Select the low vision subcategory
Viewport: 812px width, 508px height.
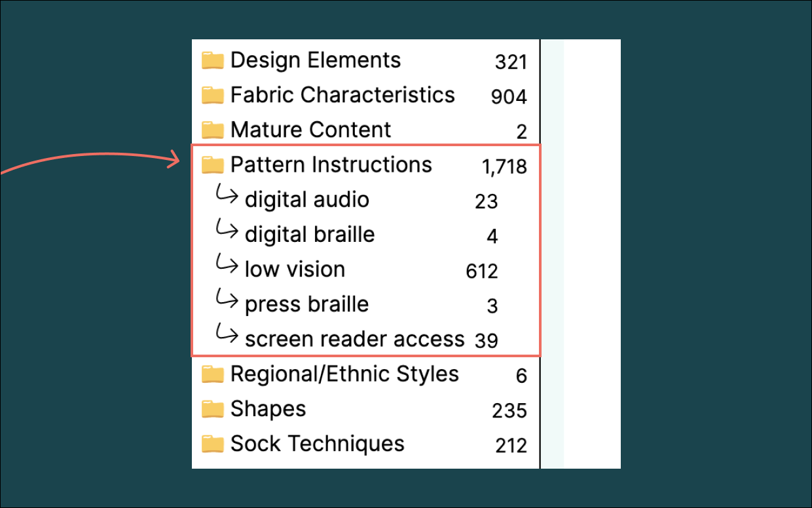pyautogui.click(x=294, y=268)
